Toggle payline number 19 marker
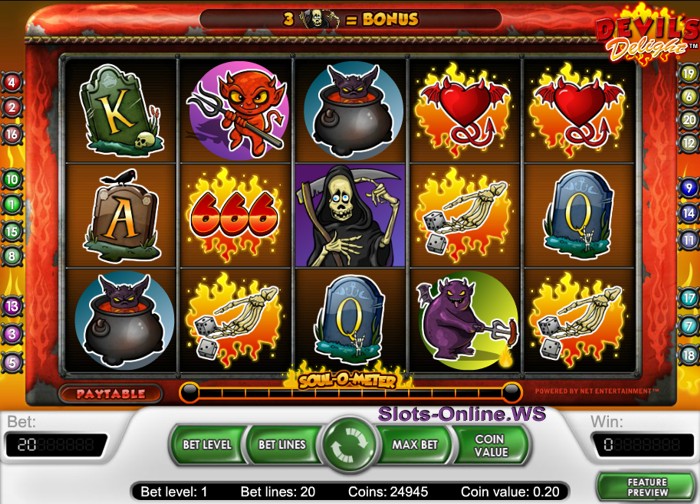The image size is (700, 504). (x=688, y=73)
